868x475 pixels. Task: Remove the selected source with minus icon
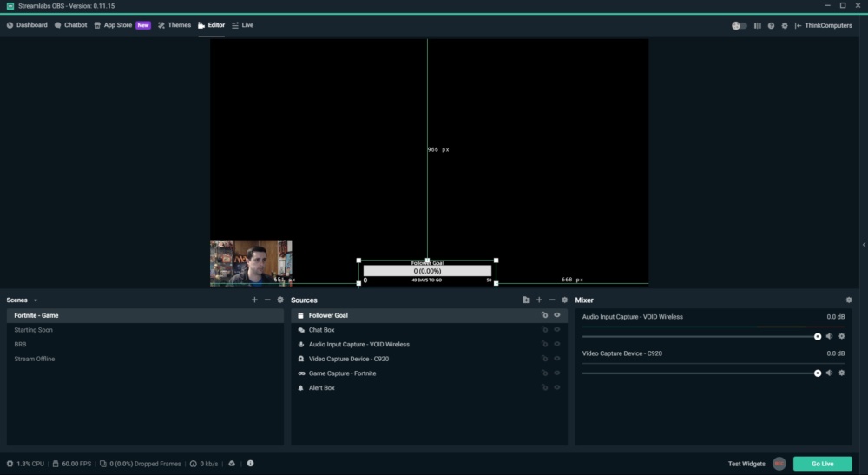click(x=552, y=300)
